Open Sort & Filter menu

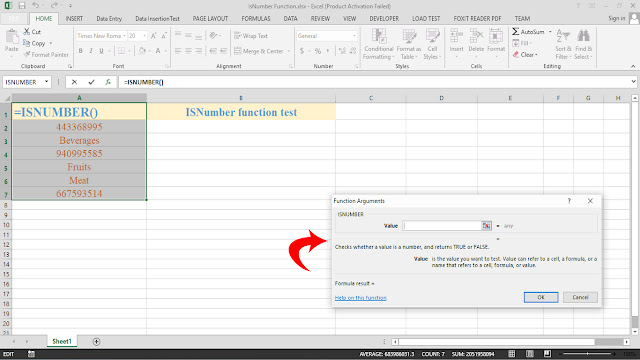[563, 44]
